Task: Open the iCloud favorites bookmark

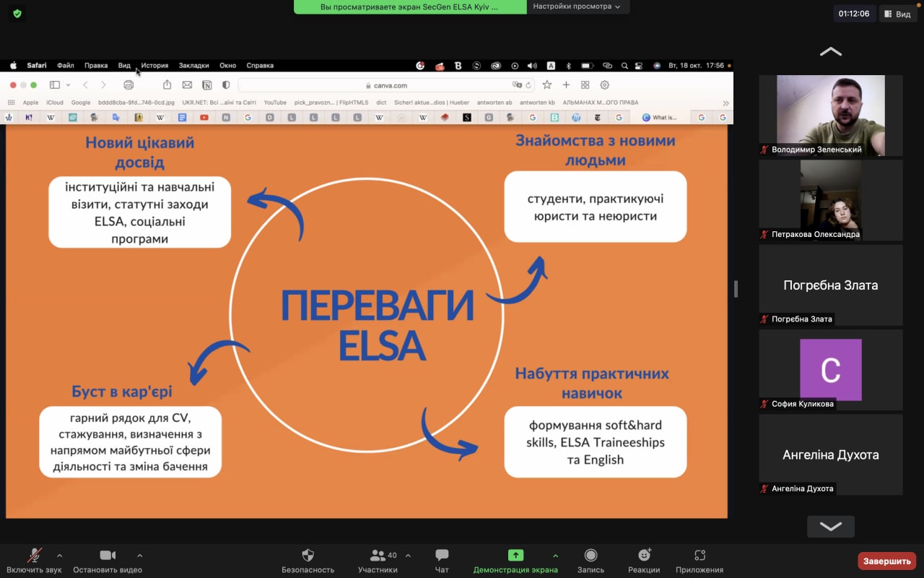Action: click(x=55, y=103)
